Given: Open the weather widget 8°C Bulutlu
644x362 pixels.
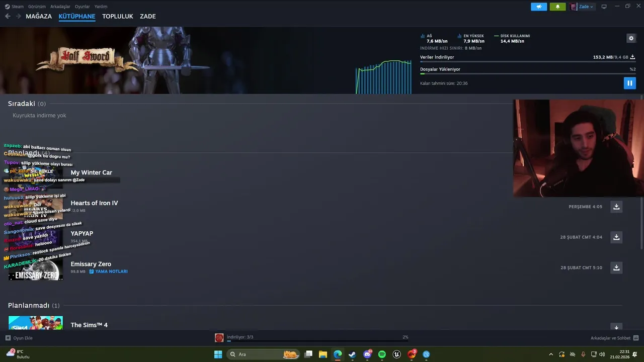Looking at the screenshot, I should [x=18, y=354].
